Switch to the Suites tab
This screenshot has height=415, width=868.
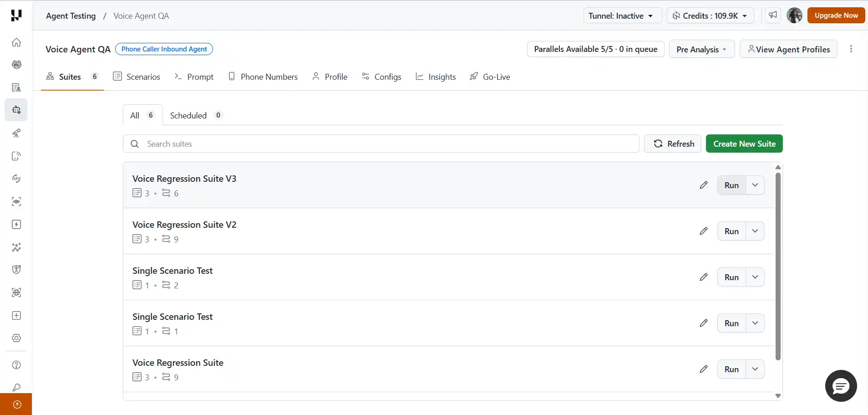[72, 77]
